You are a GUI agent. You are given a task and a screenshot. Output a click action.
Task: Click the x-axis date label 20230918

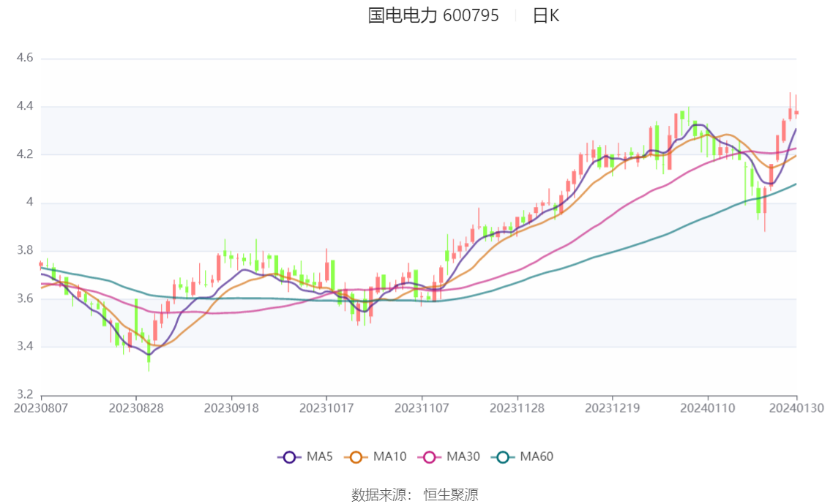point(231,408)
